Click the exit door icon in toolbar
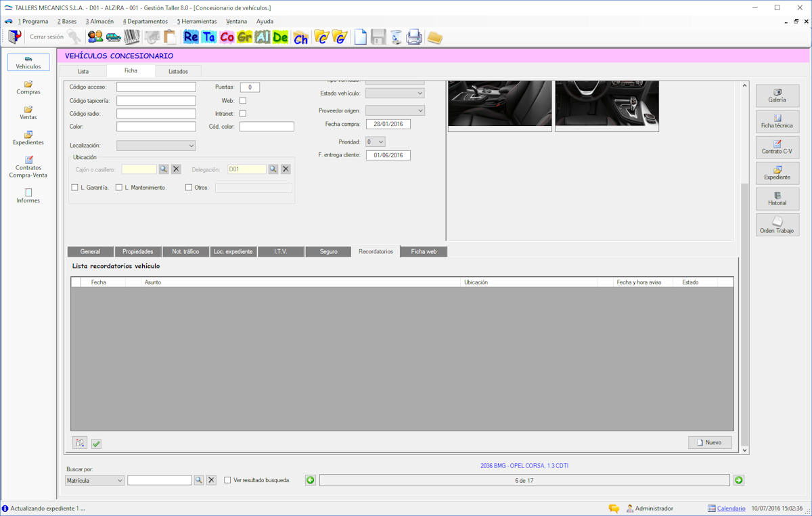The width and height of the screenshot is (812, 516). click(x=14, y=37)
